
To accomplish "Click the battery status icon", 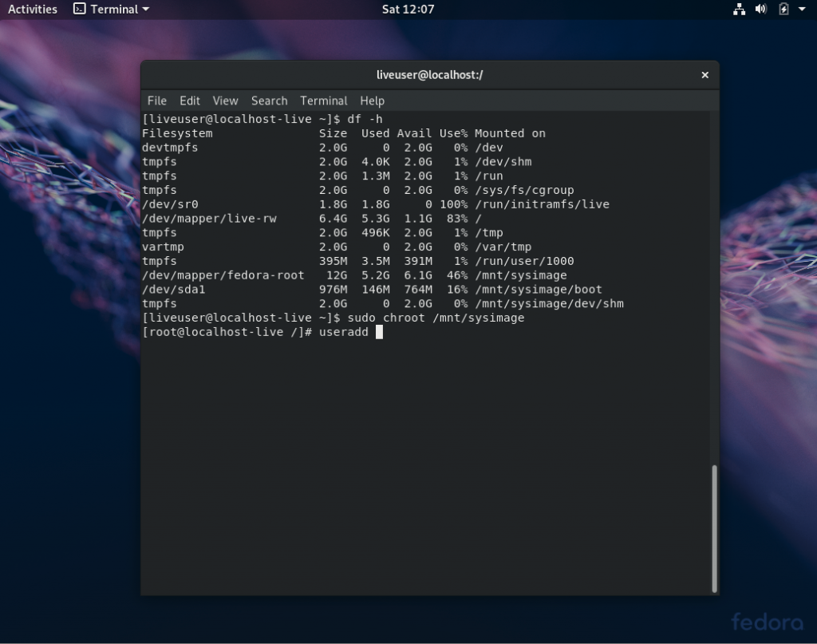I will (783, 9).
